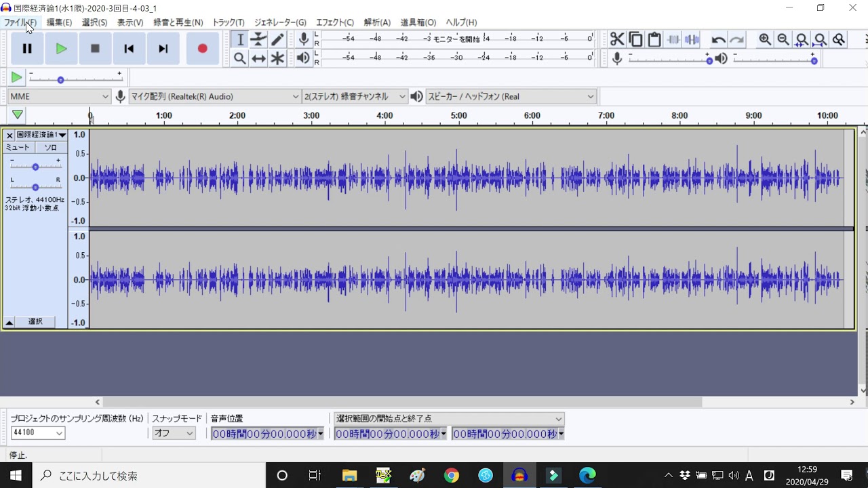Skip to start of the track
This screenshot has width=868, height=488.
coord(129,48)
